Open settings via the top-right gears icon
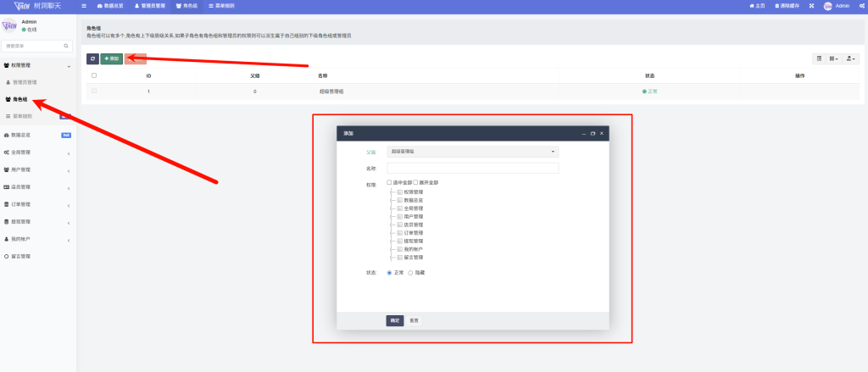This screenshot has width=868, height=372. pyautogui.click(x=861, y=6)
